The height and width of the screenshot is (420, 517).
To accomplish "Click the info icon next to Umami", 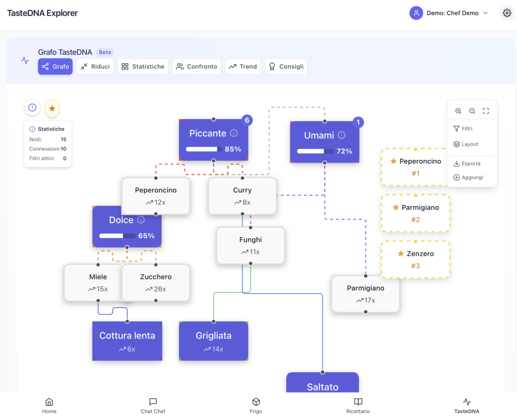I will tap(342, 135).
